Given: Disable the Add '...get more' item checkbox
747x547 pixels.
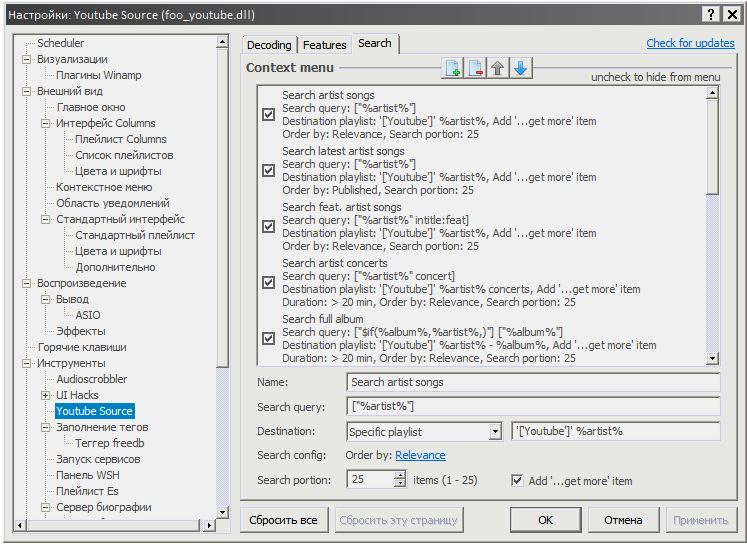Looking at the screenshot, I should tap(517, 480).
